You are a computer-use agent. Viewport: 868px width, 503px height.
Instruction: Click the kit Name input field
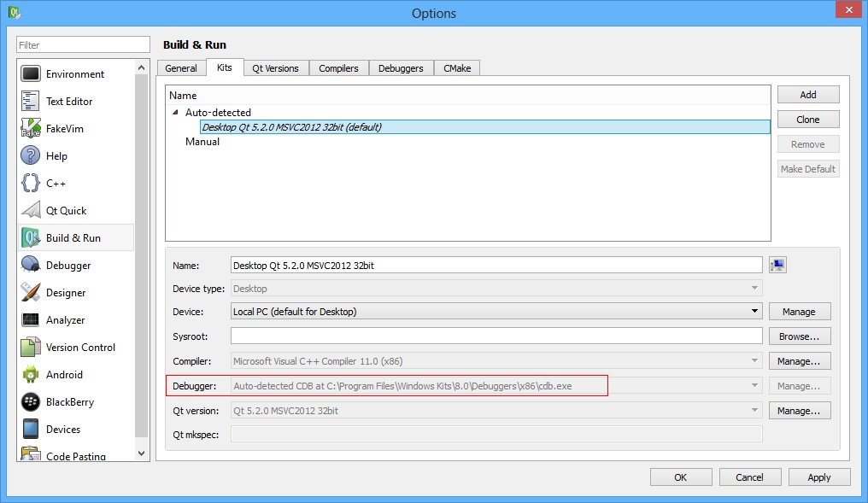(496, 265)
